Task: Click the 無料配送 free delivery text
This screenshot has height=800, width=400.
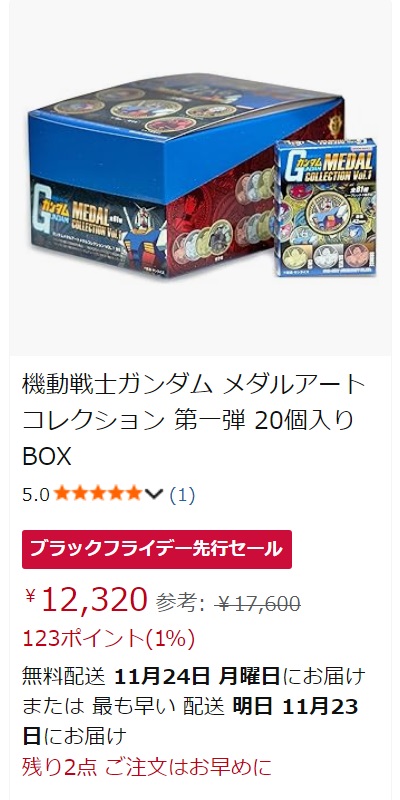Action: point(64,677)
